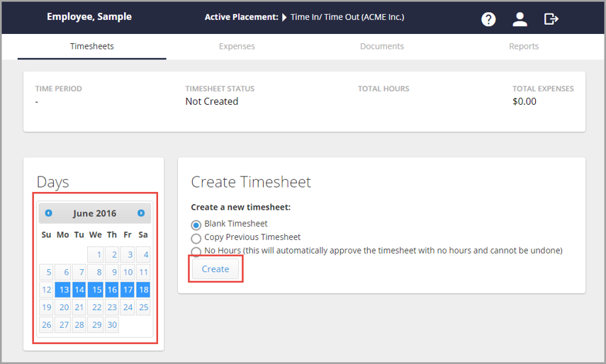Select Blank Timesheet option

pos(196,224)
